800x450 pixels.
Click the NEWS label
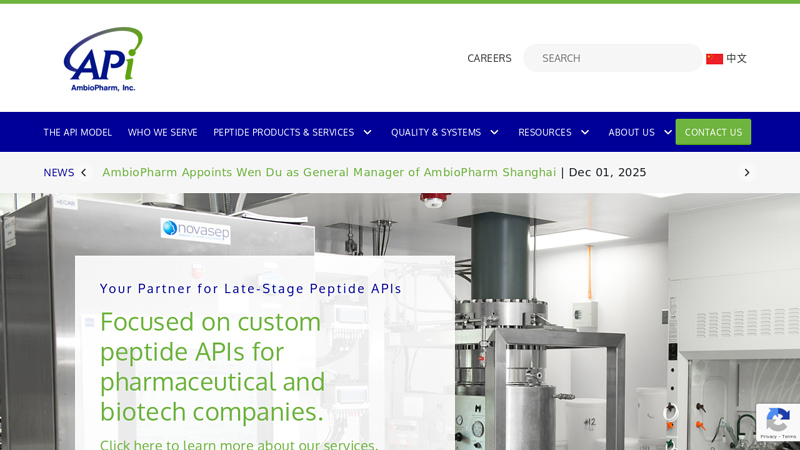click(x=59, y=172)
